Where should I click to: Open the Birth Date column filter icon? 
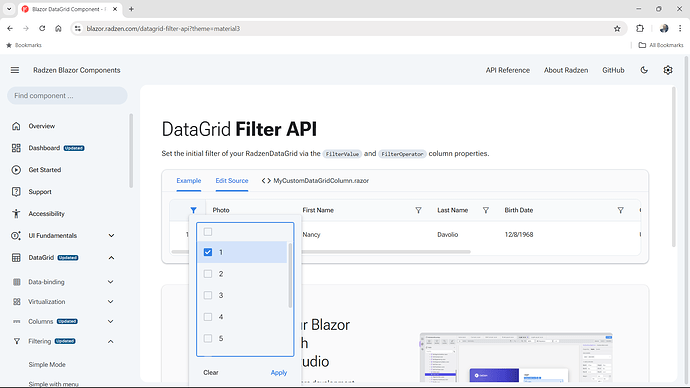(x=620, y=210)
